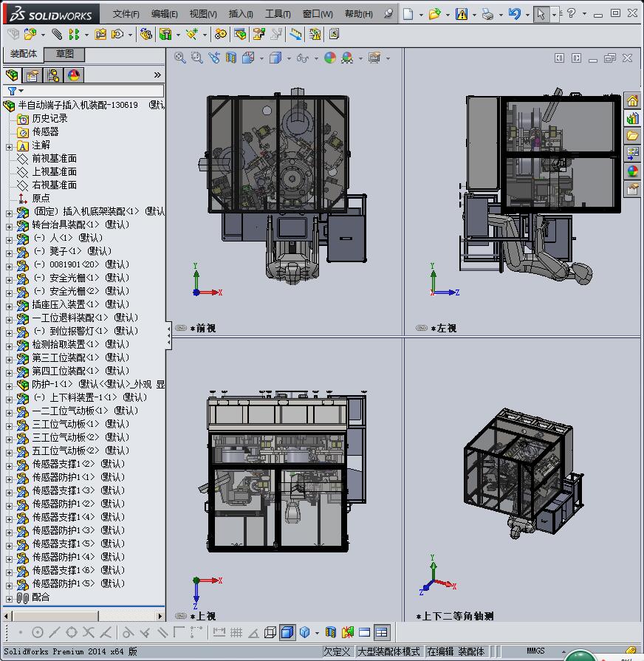This screenshot has width=644, height=661.
Task: Switch to the 草图 tab
Action: pyautogui.click(x=65, y=54)
